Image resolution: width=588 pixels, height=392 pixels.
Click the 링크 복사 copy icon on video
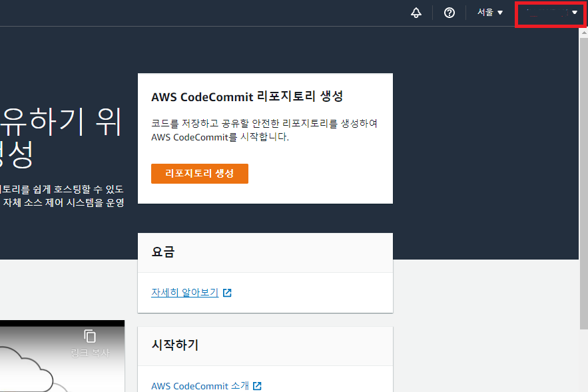pos(90,336)
